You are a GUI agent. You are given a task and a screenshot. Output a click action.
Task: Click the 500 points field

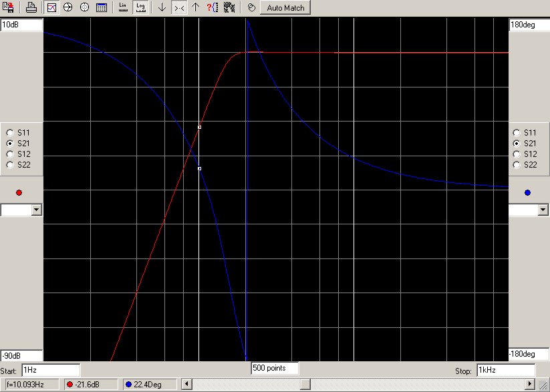(x=275, y=368)
